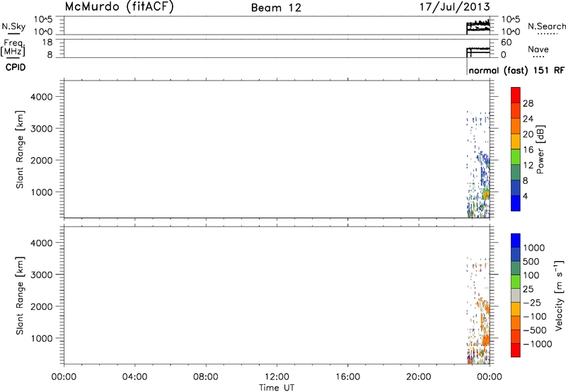Image resolution: width=566 pixels, height=392 pixels.
Task: Click the 'Velocity [m s⁻¹]' colorbar label
Action: [x=559, y=295]
